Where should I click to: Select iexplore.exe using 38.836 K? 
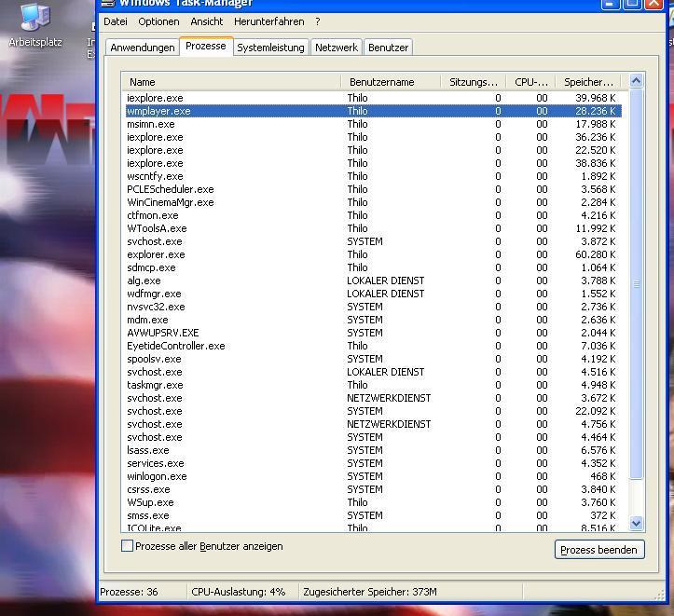point(373,163)
